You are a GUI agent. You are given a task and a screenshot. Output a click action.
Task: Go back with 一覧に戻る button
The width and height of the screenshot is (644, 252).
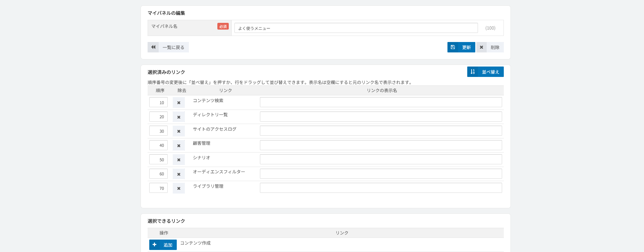click(168, 47)
